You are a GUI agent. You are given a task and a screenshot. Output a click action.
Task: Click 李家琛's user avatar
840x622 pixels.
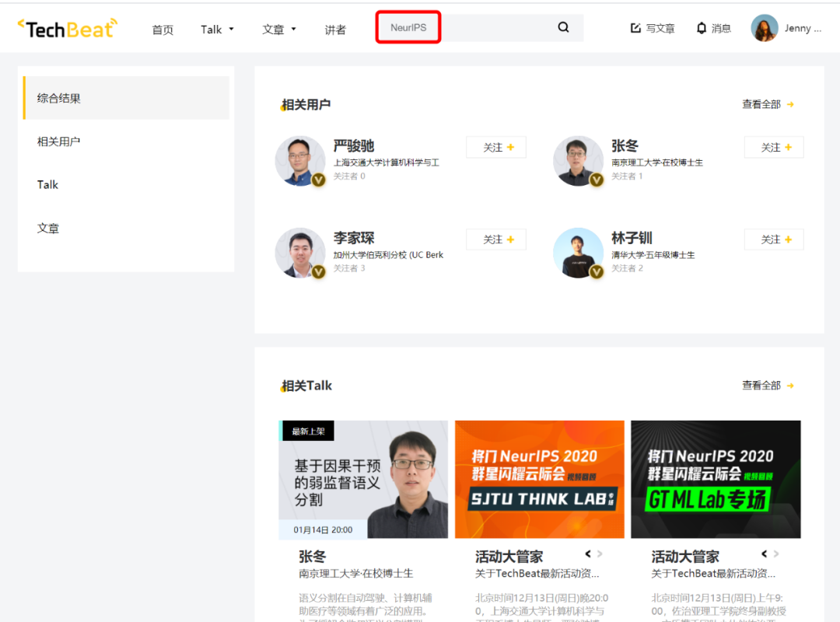click(299, 253)
